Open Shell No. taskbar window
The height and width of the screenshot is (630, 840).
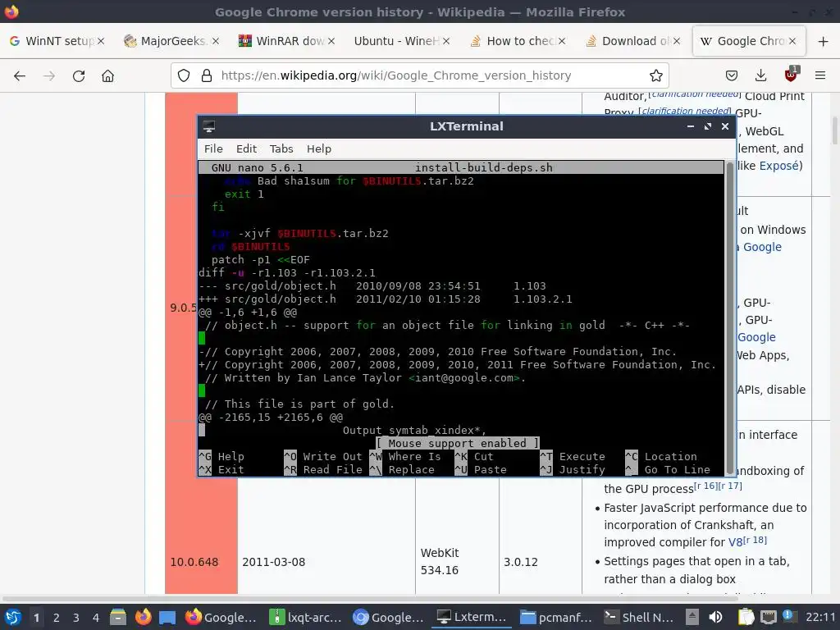(639, 617)
